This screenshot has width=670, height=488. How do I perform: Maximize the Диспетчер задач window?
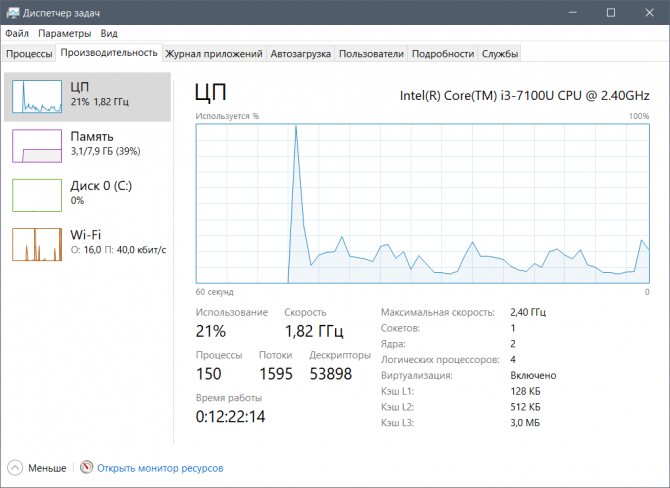coord(611,12)
